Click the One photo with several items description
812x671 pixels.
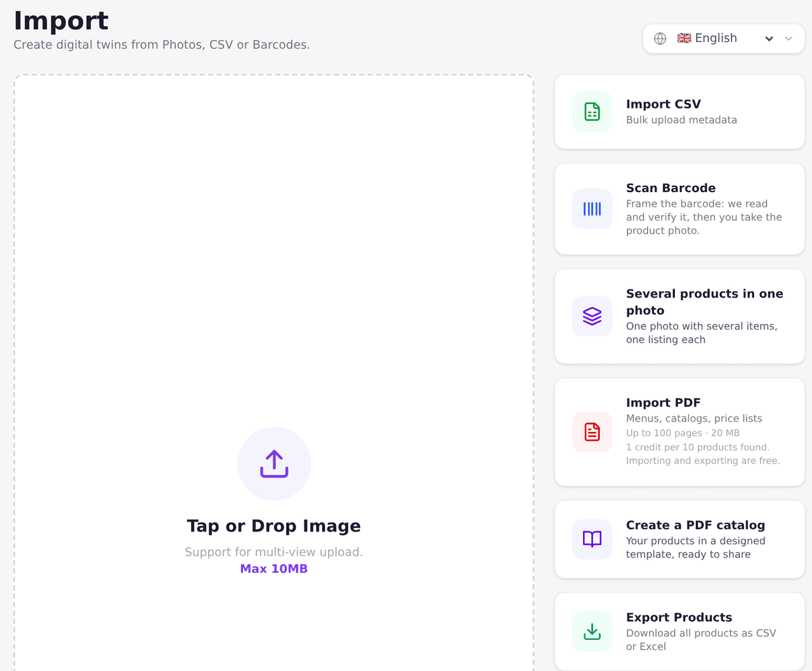pyautogui.click(x=702, y=333)
